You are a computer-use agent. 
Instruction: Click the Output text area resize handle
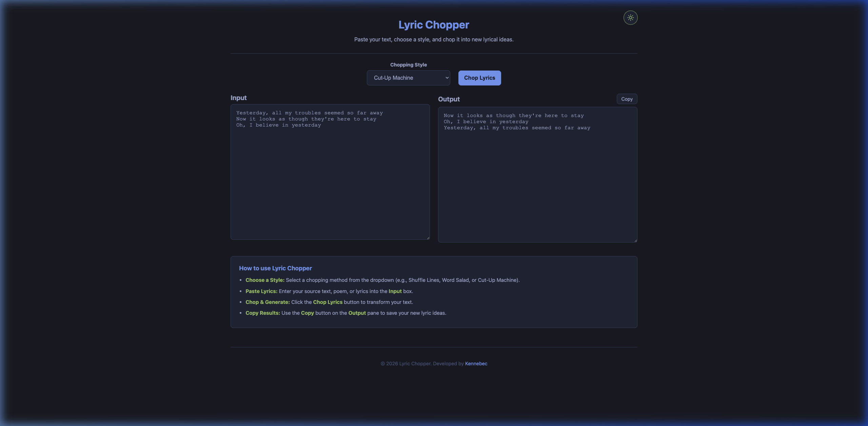pyautogui.click(x=635, y=240)
